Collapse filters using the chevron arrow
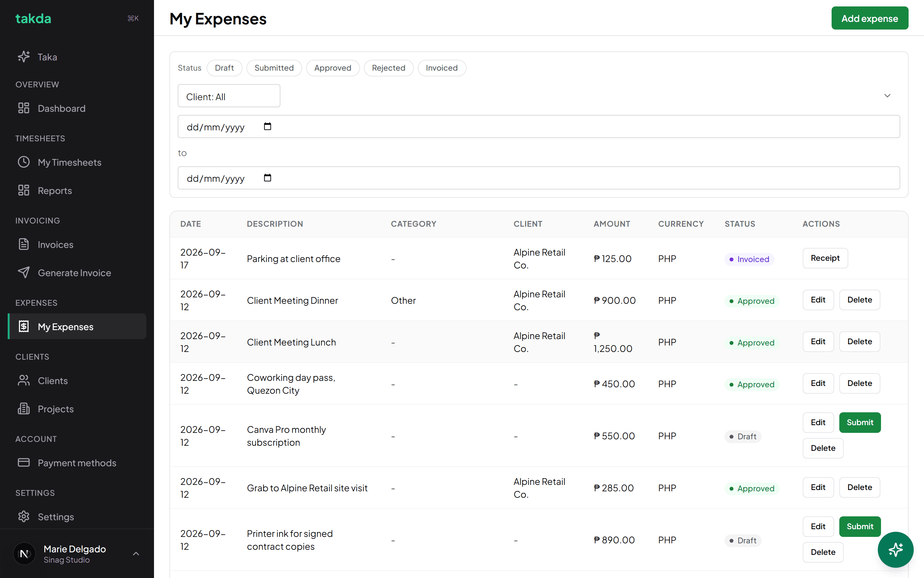The image size is (924, 578). tap(887, 96)
